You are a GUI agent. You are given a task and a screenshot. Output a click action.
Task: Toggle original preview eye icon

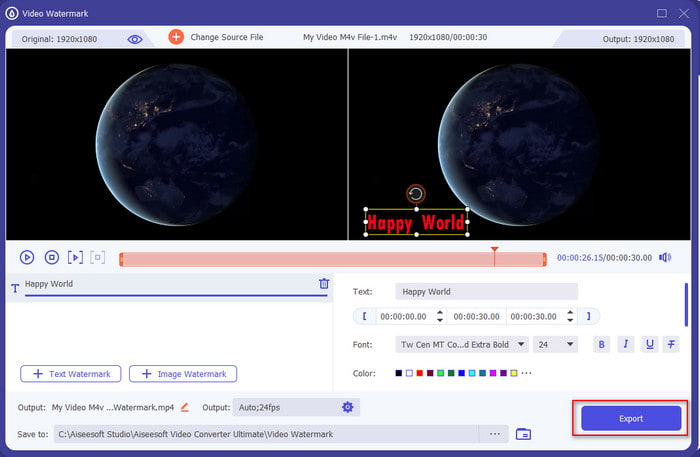click(135, 38)
